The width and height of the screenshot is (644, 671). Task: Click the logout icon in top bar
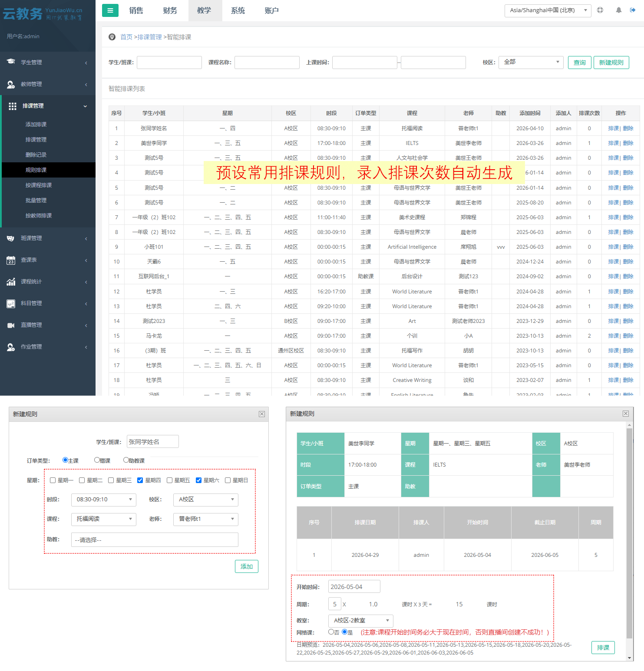point(633,10)
